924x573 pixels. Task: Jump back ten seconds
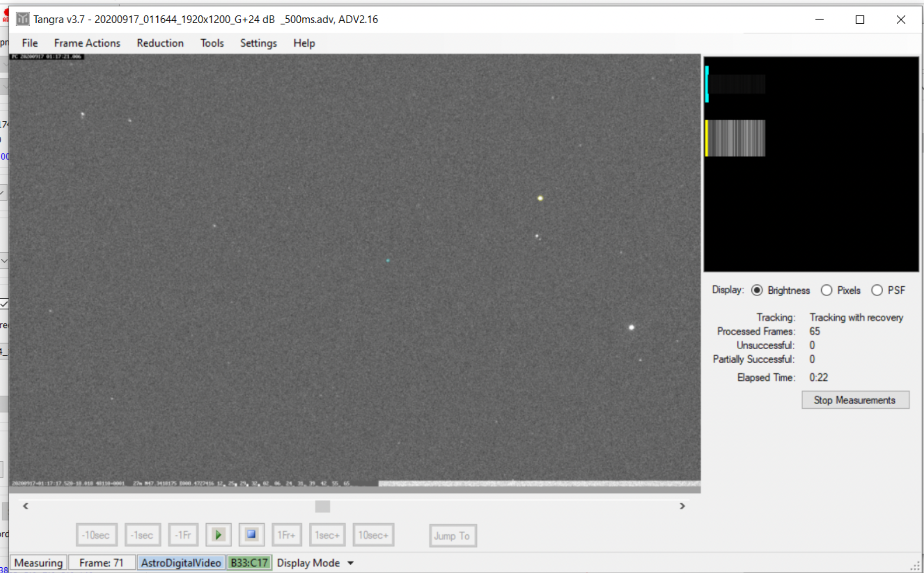[x=96, y=535]
